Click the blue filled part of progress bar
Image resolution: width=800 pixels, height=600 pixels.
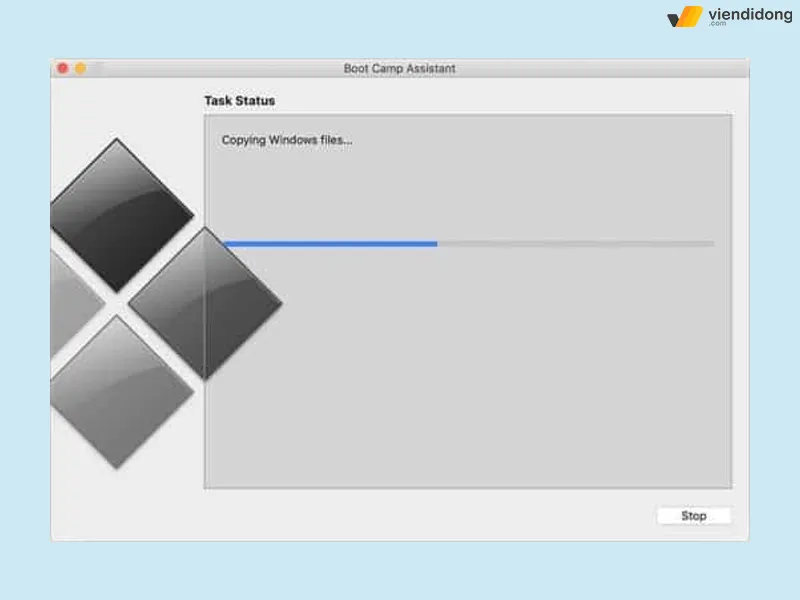(x=330, y=243)
